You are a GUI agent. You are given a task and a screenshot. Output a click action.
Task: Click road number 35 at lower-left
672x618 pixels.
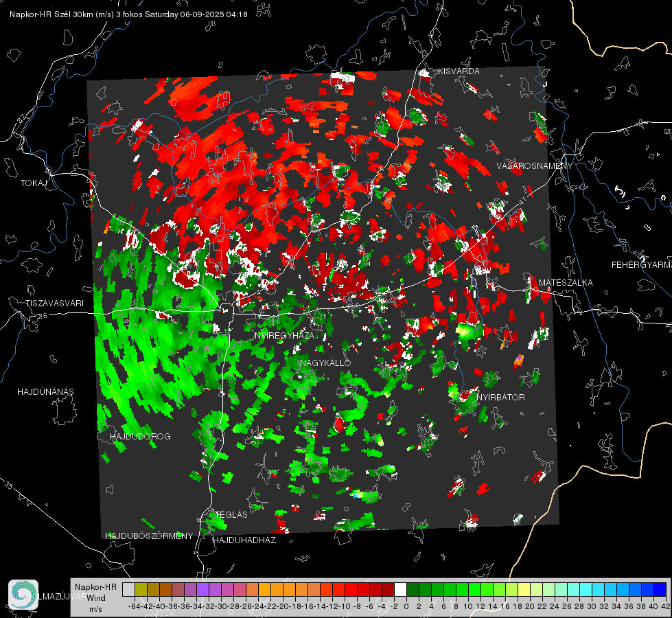[x=10, y=485]
